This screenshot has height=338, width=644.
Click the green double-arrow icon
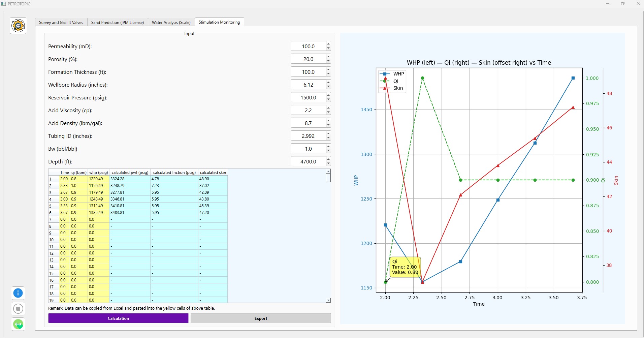coord(18,324)
